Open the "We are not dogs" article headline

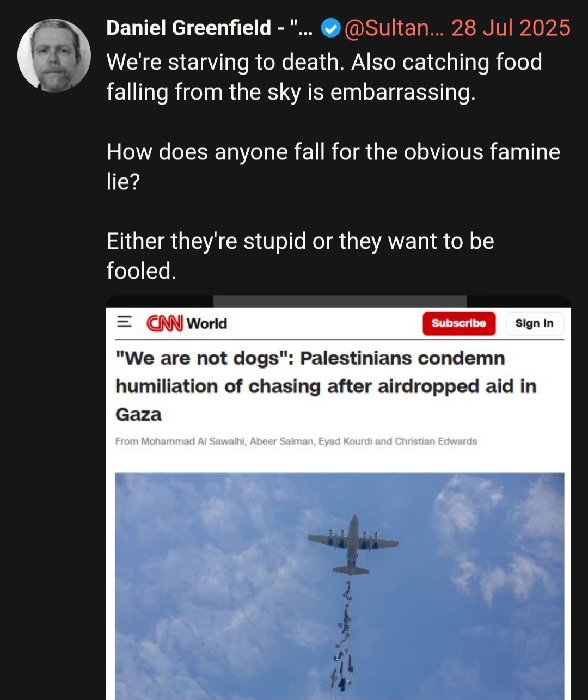[326, 386]
